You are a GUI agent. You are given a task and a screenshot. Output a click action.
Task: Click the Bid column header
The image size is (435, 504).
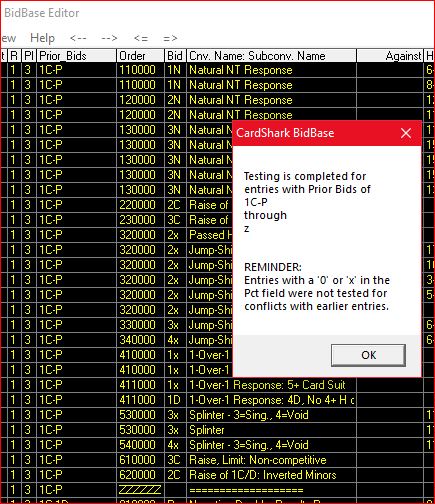click(175, 56)
